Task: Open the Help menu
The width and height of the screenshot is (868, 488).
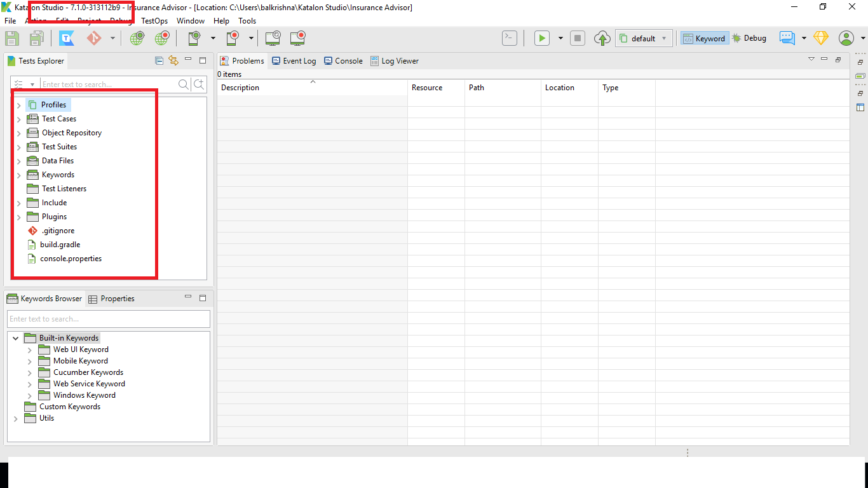Action: 221,21
